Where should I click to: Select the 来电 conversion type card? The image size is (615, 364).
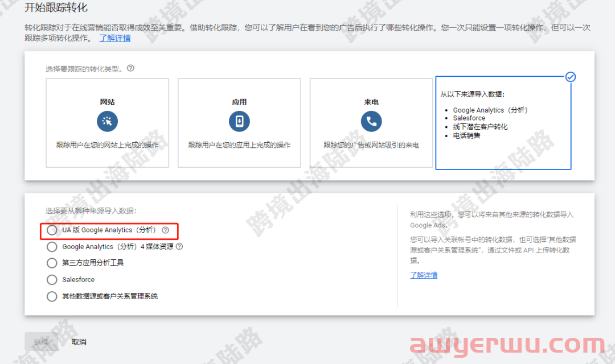tap(371, 123)
